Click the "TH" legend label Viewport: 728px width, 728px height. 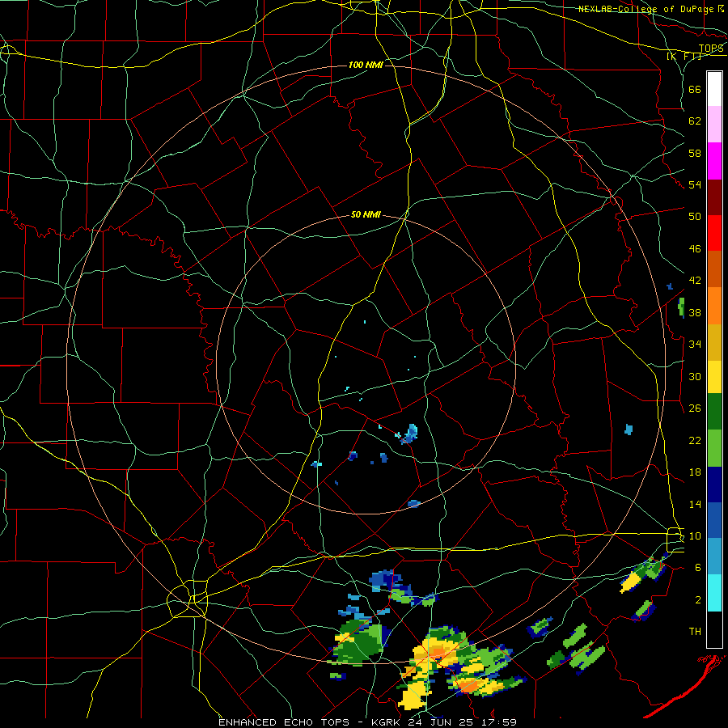pos(695,632)
